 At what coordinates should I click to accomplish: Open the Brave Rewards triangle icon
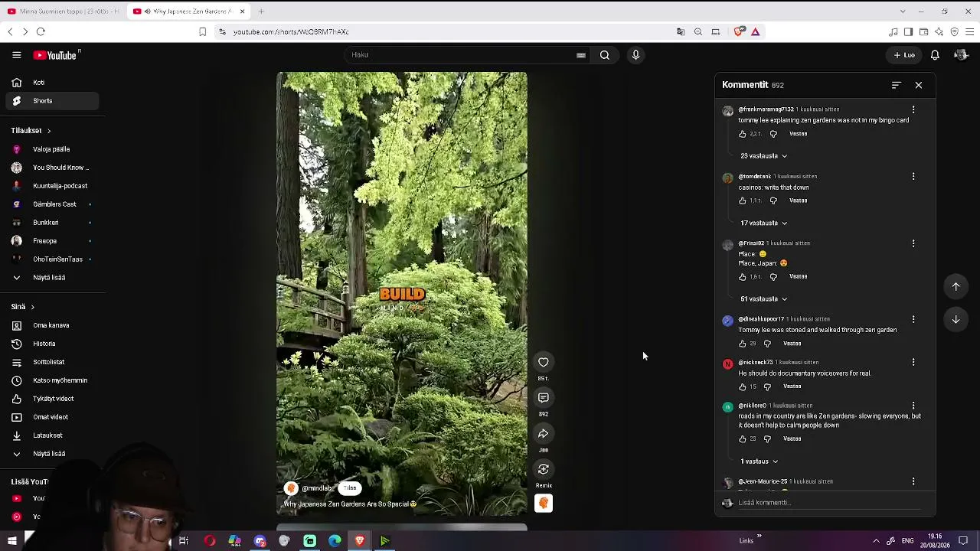[x=756, y=32]
